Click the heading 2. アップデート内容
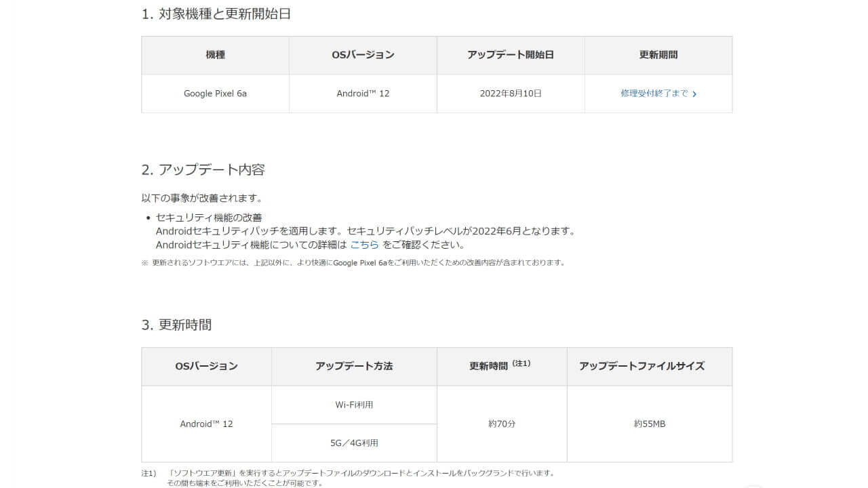This screenshot has width=868, height=488. [x=203, y=169]
